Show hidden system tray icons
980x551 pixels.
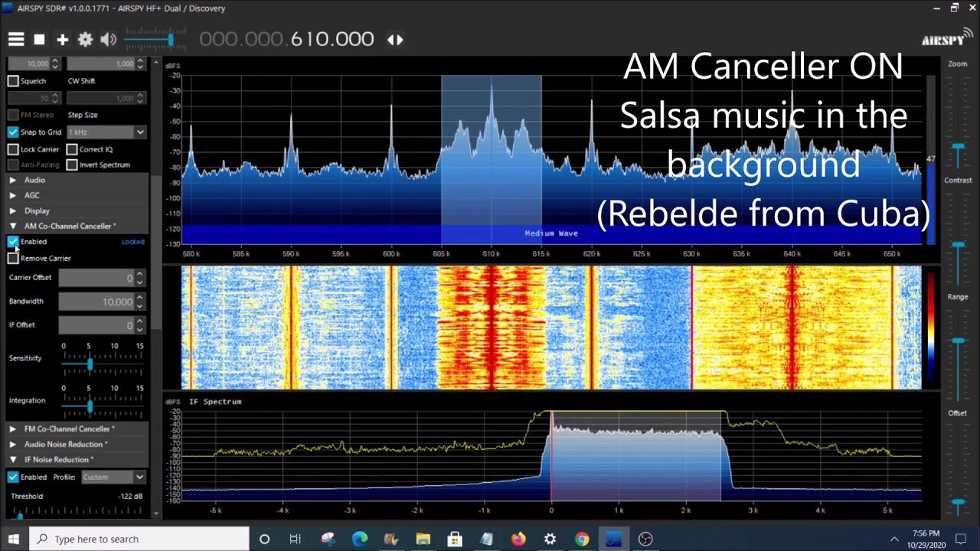pos(893,539)
